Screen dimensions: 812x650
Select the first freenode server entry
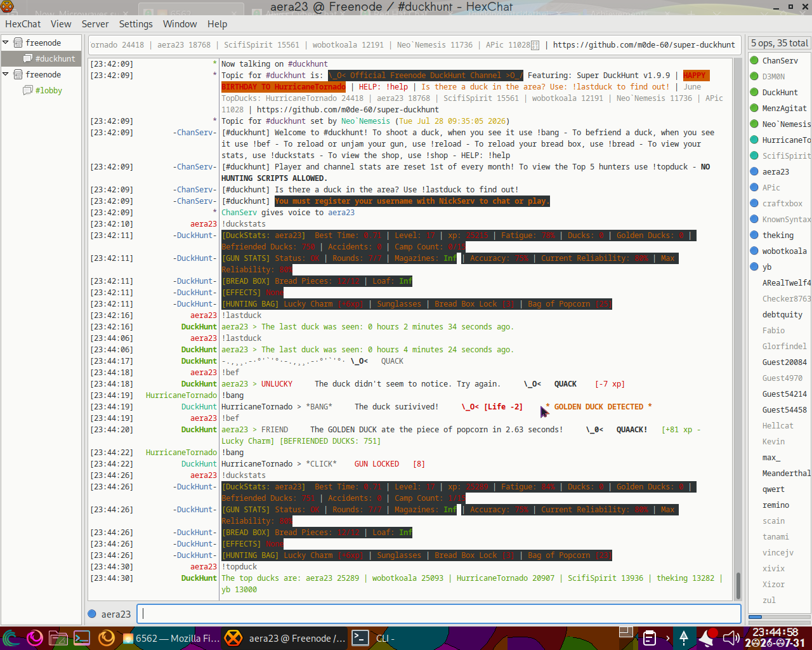pyautogui.click(x=43, y=43)
